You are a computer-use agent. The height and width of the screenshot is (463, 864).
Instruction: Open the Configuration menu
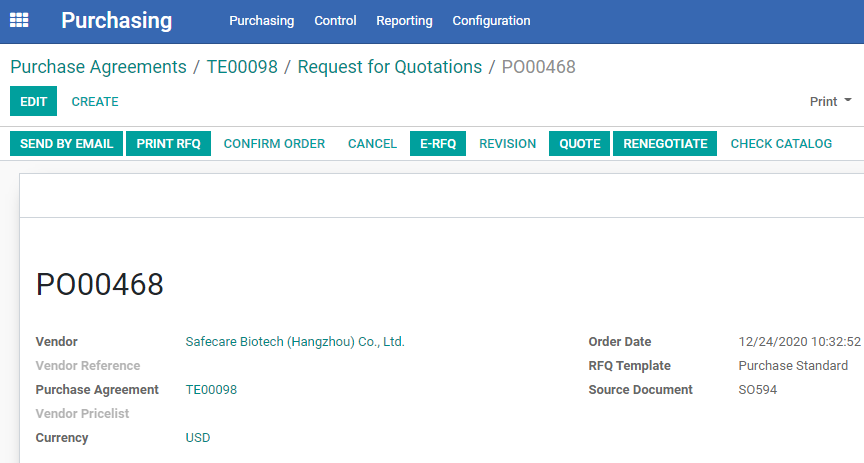click(x=492, y=21)
